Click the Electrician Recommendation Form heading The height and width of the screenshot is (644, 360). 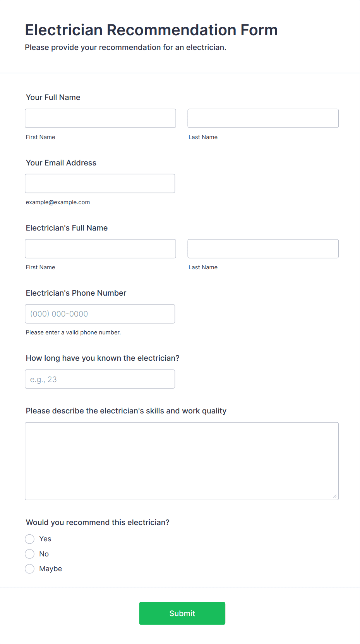151,30
